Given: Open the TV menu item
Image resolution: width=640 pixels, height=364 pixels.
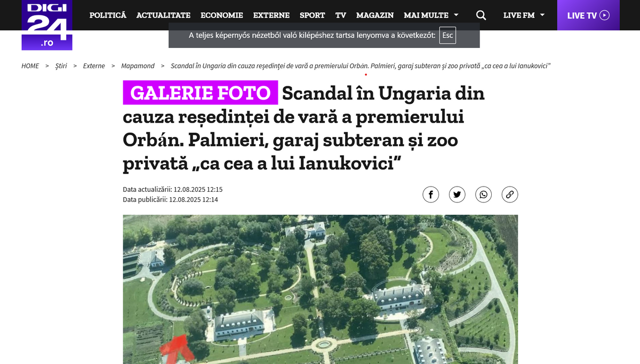Looking at the screenshot, I should click(x=341, y=15).
